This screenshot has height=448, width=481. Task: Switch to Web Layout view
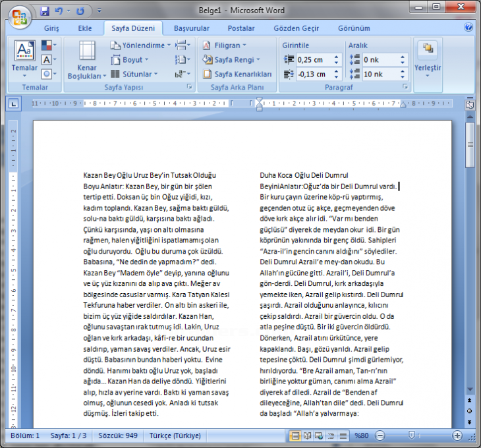point(319,435)
